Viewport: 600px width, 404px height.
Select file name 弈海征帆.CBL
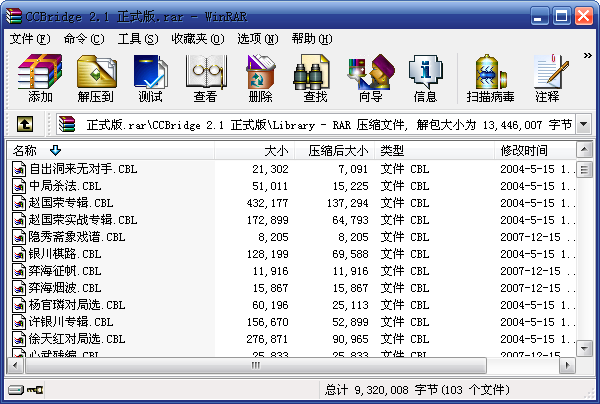[65, 271]
